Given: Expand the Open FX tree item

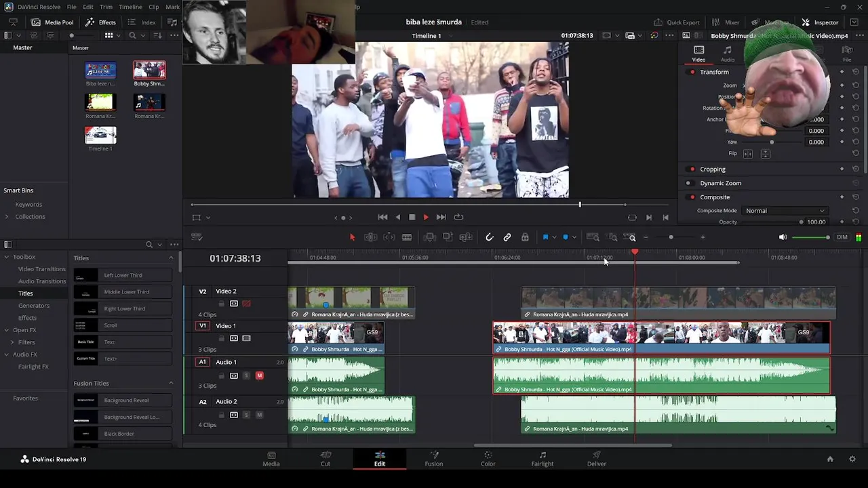Looking at the screenshot, I should [x=7, y=330].
